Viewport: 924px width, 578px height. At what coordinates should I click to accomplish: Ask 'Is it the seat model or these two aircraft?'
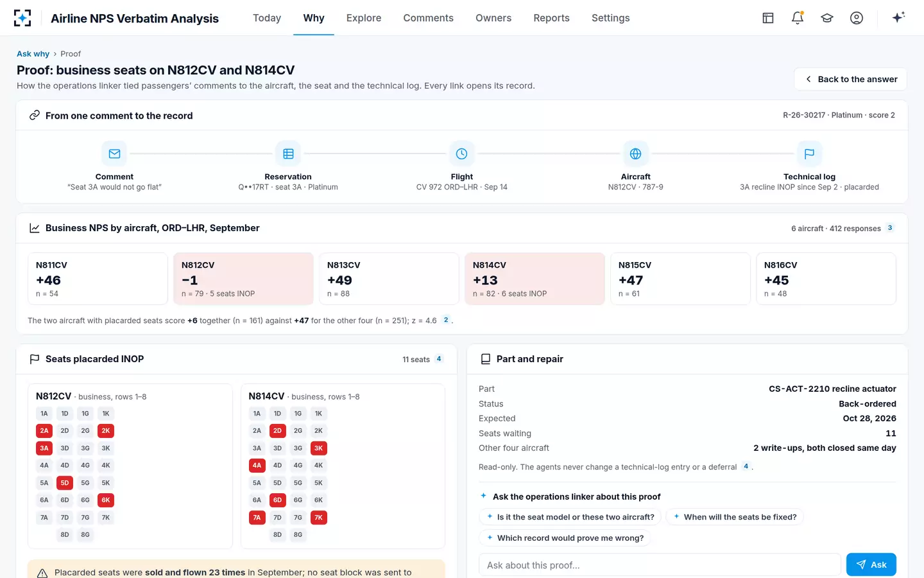[x=570, y=517]
